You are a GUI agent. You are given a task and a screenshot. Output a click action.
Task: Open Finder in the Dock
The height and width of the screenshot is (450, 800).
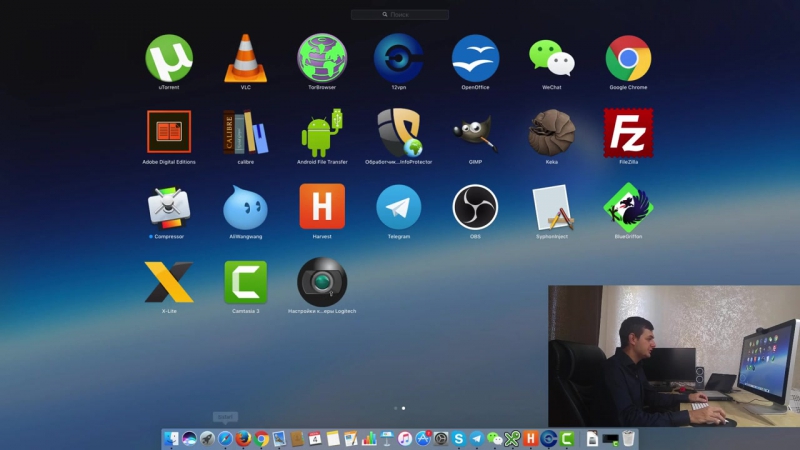[x=171, y=439]
